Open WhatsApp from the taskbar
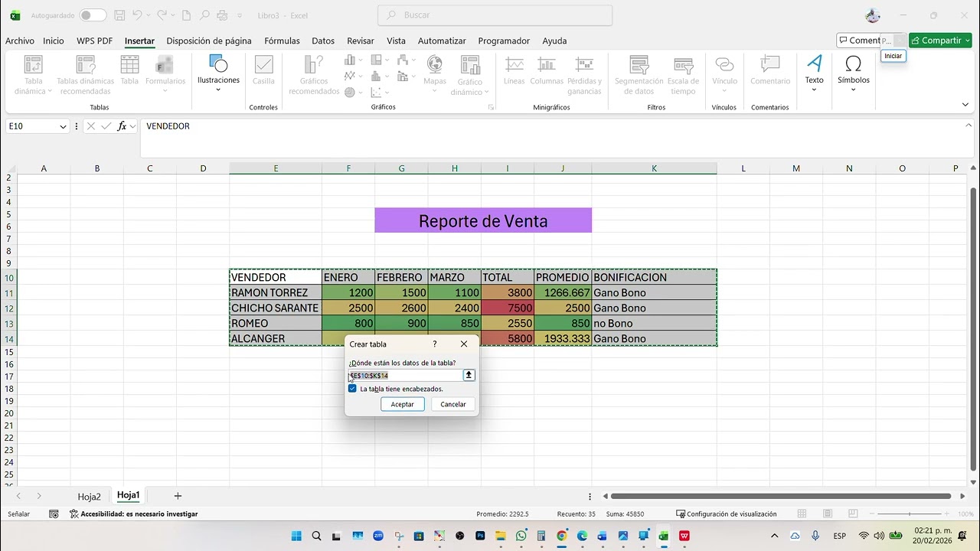Image resolution: width=980 pixels, height=551 pixels. [521, 536]
